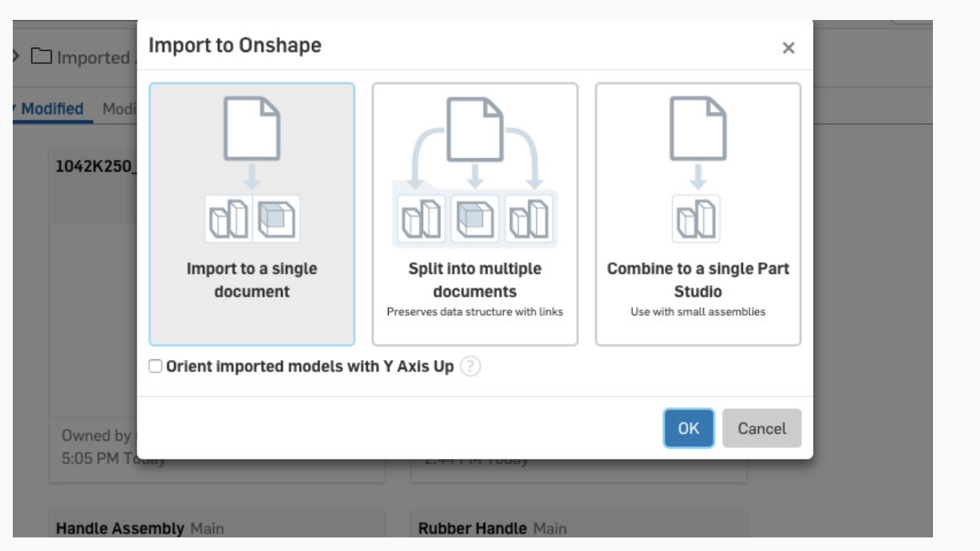
Task: Click the Imported folder icon in breadcrumb
Action: click(41, 57)
